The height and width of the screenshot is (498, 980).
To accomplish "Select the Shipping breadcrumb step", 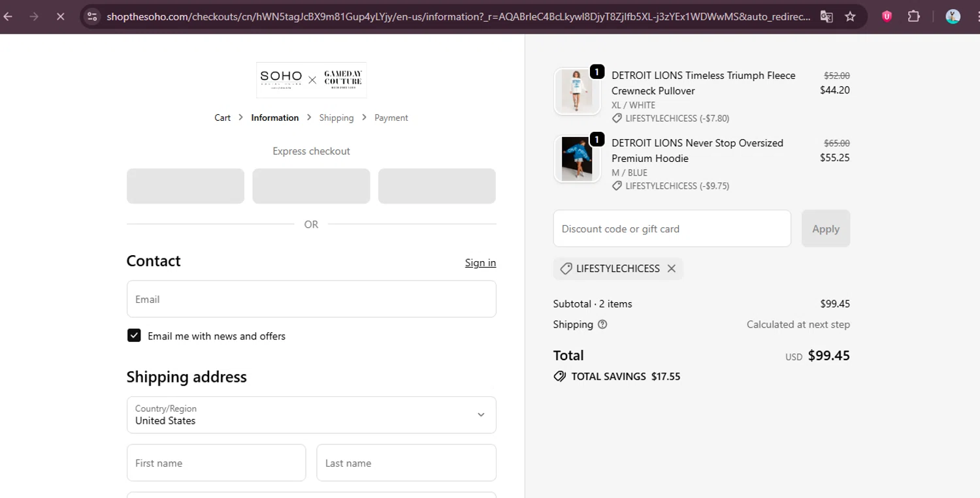I will 336,117.
